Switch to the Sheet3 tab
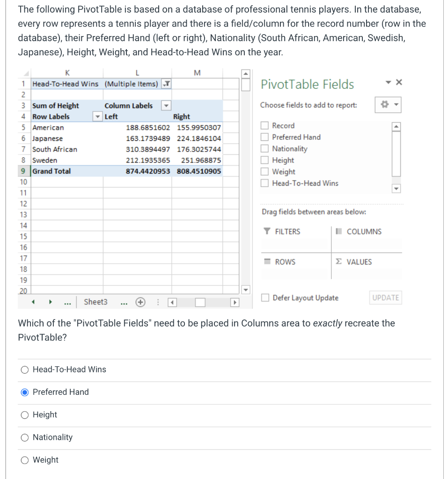This screenshot has height=479, width=448. coord(95,302)
